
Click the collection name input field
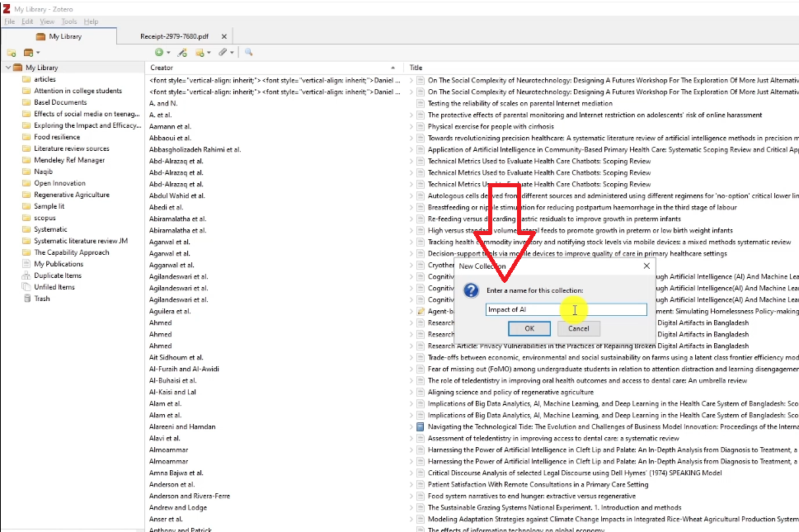[566, 309]
